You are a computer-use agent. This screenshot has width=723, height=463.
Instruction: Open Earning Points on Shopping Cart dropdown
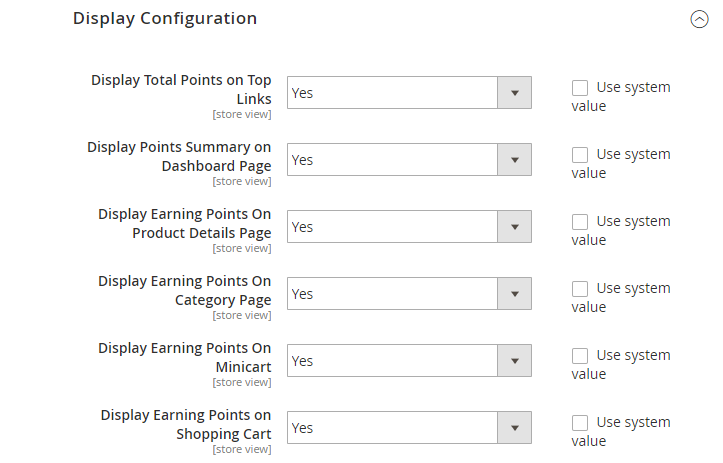click(x=409, y=427)
